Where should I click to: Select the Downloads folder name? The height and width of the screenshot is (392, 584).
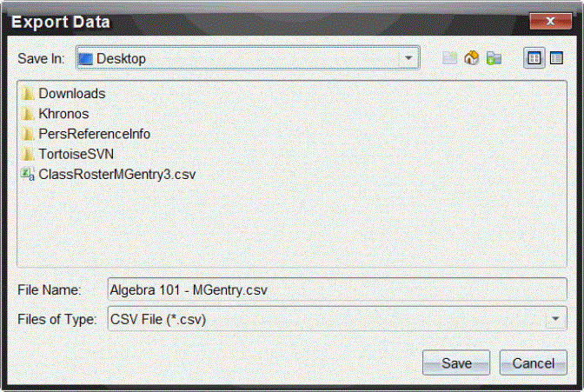coord(72,93)
